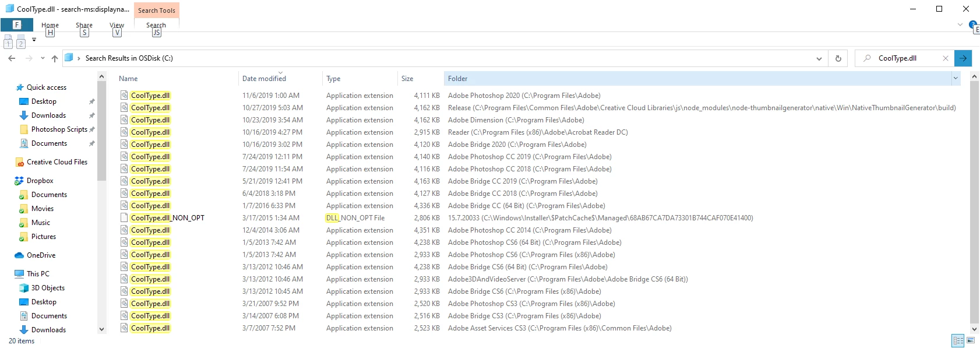Select the Adobe3DAndVideoServer folder entry

coord(568,279)
